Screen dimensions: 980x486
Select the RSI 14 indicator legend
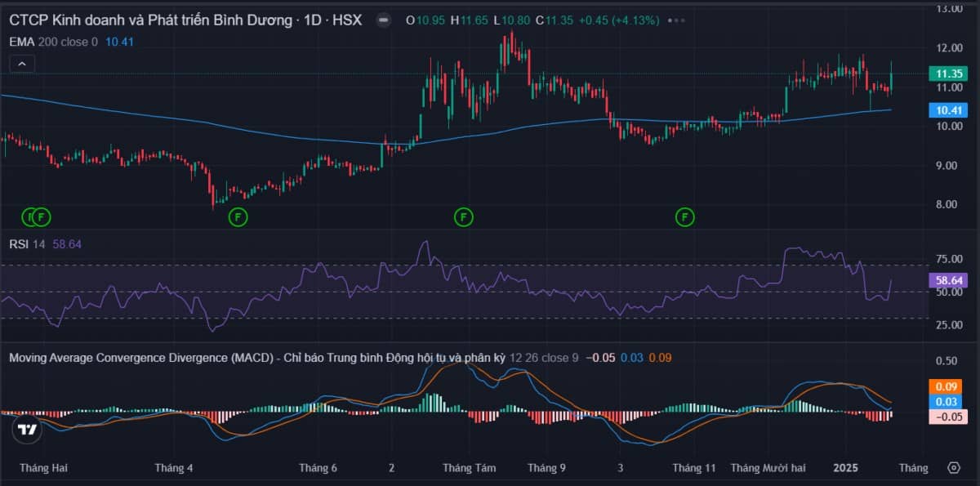click(27, 243)
